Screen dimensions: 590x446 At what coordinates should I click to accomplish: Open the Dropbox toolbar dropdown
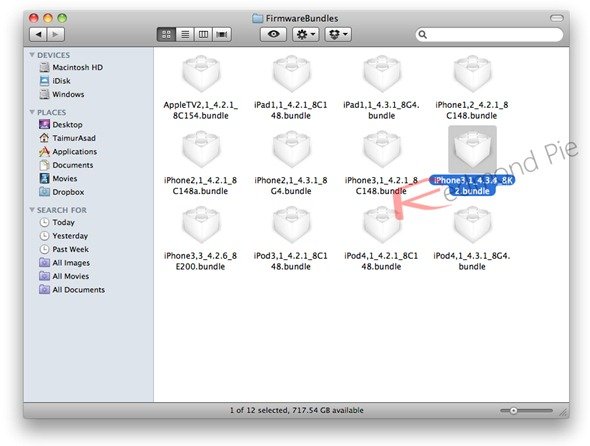tap(338, 35)
